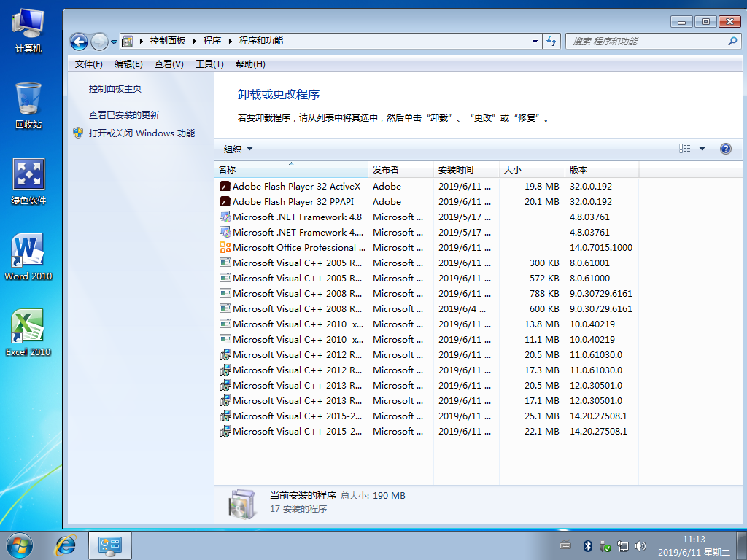
Task: Select Visual C++ 2010 11.1 MB row
Action: point(426,339)
